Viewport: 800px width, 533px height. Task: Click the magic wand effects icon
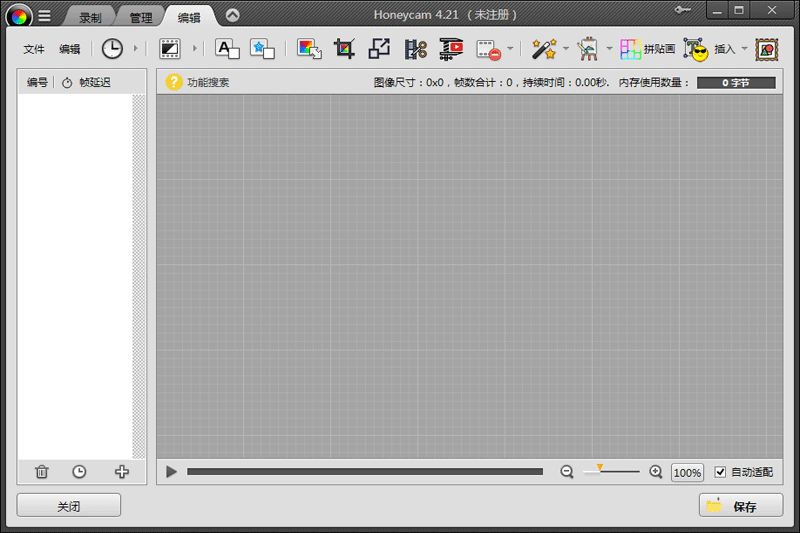[x=543, y=49]
